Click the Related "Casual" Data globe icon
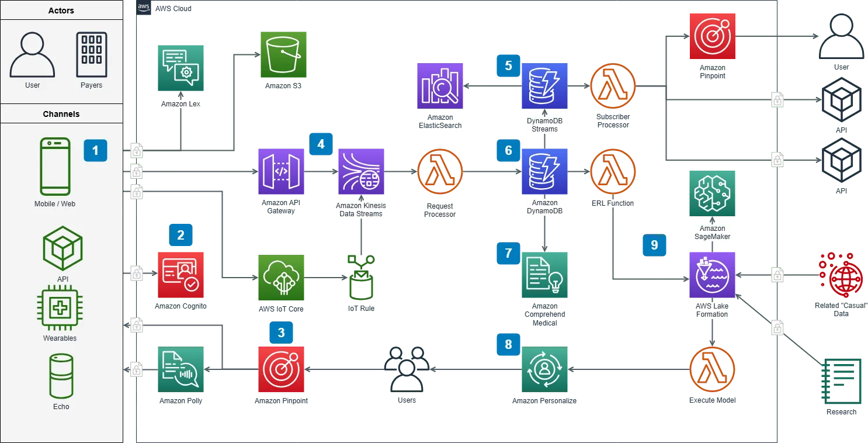 (841, 275)
